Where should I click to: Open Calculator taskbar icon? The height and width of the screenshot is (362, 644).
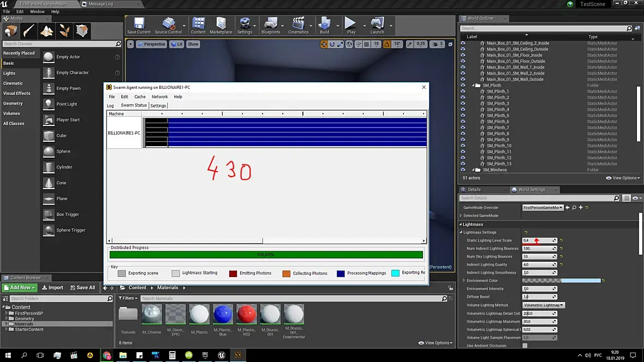[x=172, y=355]
